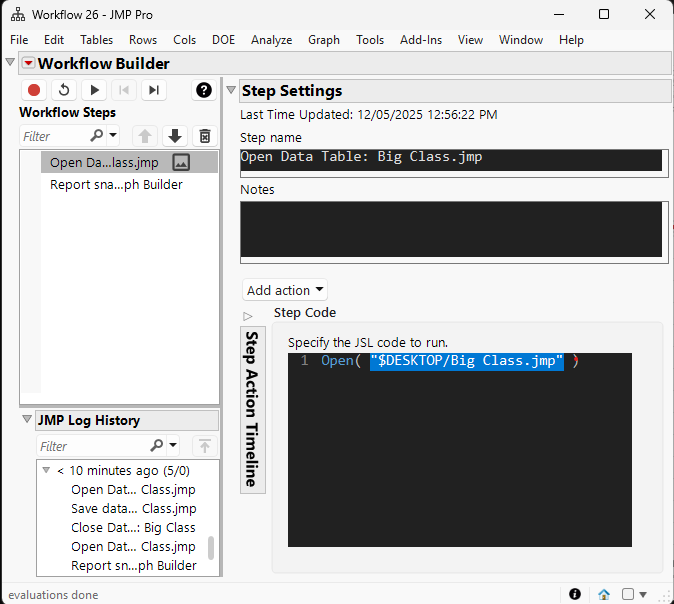Screen dimensions: 674x604
Task: Open Workflow Builder help question mark
Action: 204,90
